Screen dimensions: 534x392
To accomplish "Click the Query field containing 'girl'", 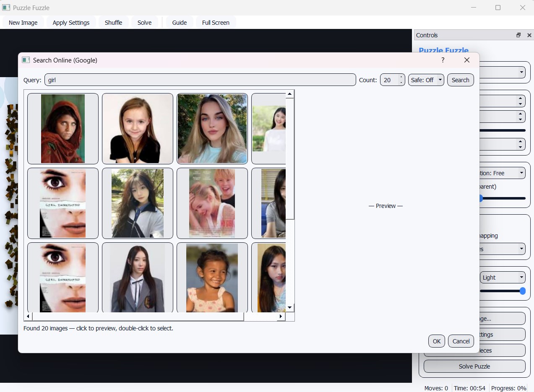I will click(x=200, y=80).
